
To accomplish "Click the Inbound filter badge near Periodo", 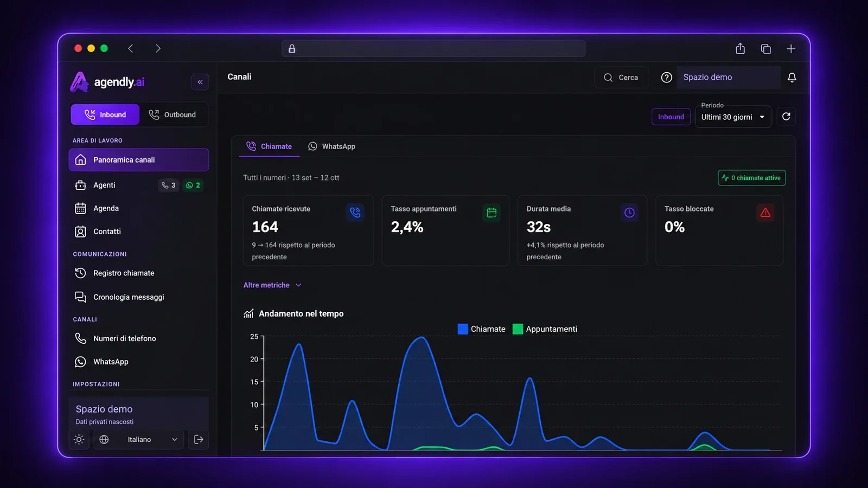I will tap(671, 117).
